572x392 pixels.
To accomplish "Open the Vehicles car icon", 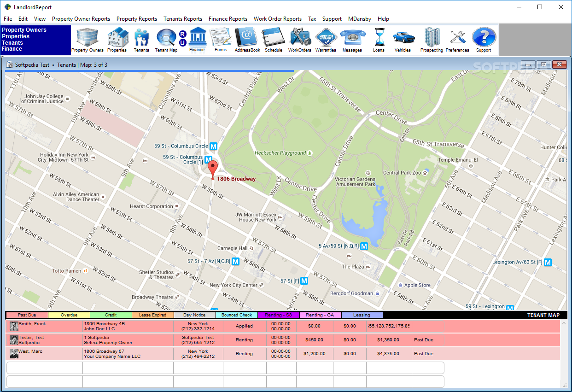I will [403, 40].
